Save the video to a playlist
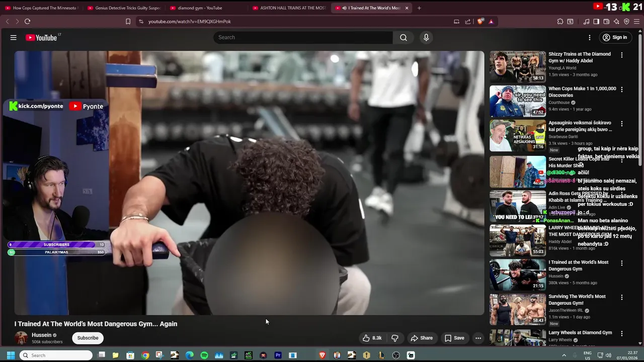 [454, 338]
